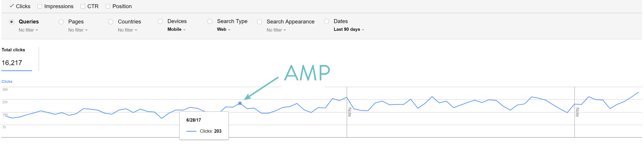Viewport: 644px width, 147px height.
Task: Open the Search Appearance No filter dropdown
Action: 275,30
